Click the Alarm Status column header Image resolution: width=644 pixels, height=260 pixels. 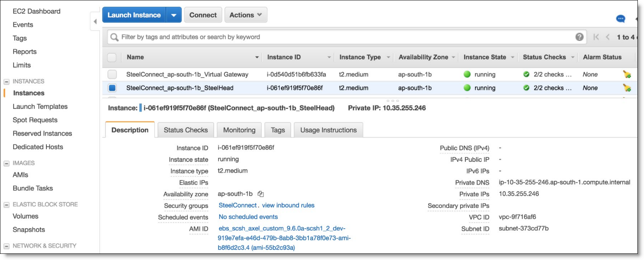pyautogui.click(x=602, y=57)
